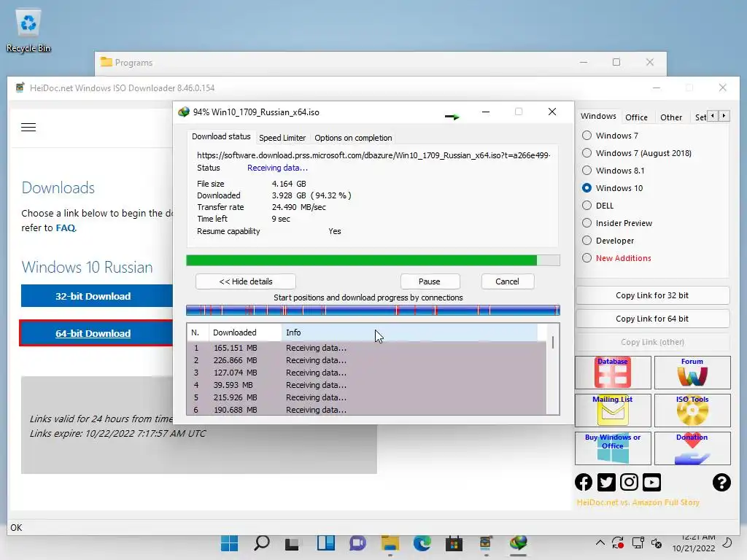
Task: Open Widgets on taskbar
Action: click(326, 542)
